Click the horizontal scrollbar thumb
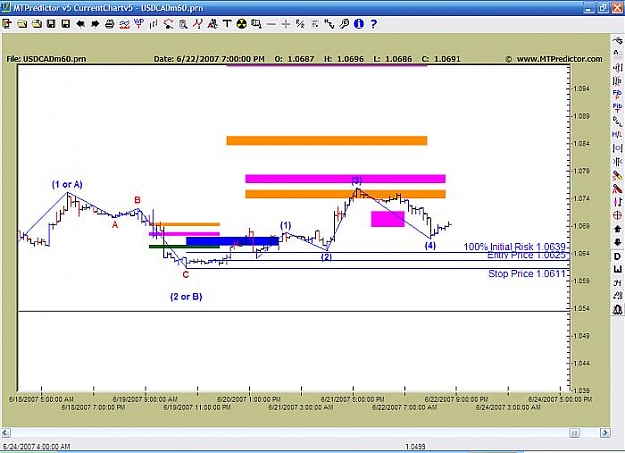The image size is (625, 453). (574, 433)
